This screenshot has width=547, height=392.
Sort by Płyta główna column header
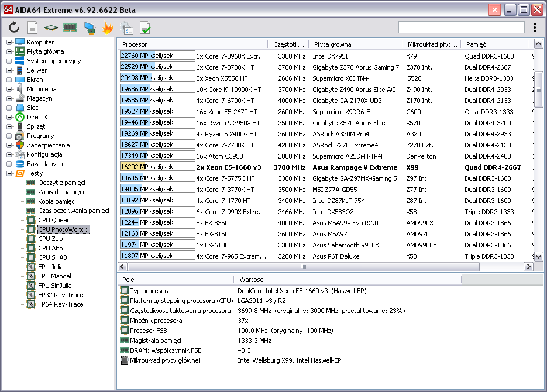tap(355, 44)
